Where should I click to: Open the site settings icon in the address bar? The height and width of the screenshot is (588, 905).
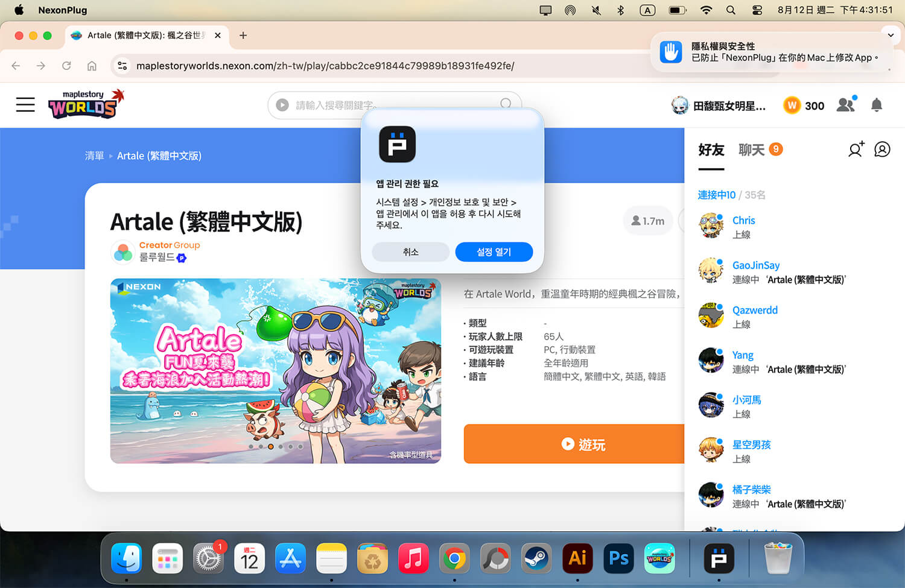pyautogui.click(x=122, y=66)
